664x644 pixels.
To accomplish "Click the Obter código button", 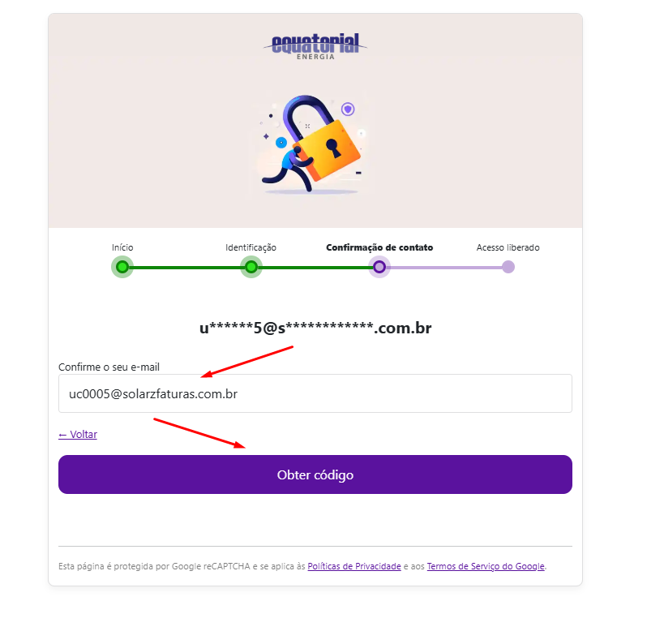I will 315,474.
